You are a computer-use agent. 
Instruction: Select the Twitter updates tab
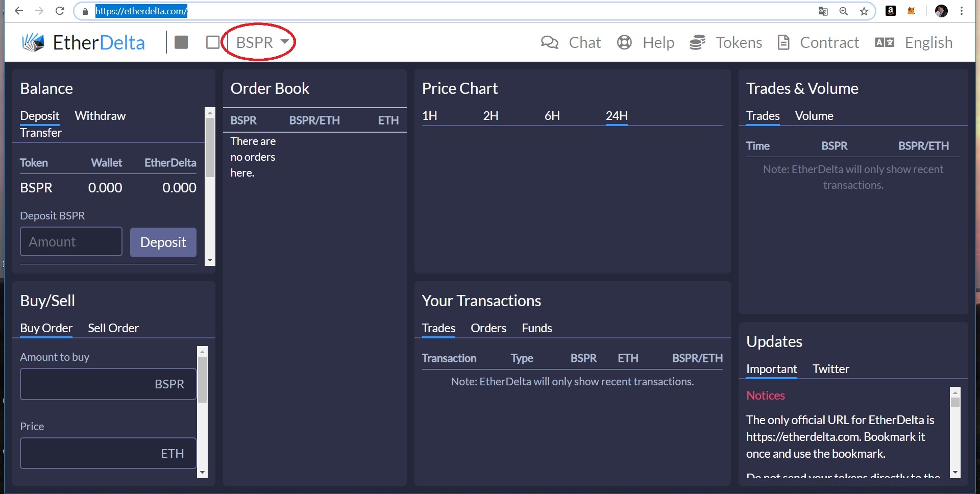tap(831, 369)
